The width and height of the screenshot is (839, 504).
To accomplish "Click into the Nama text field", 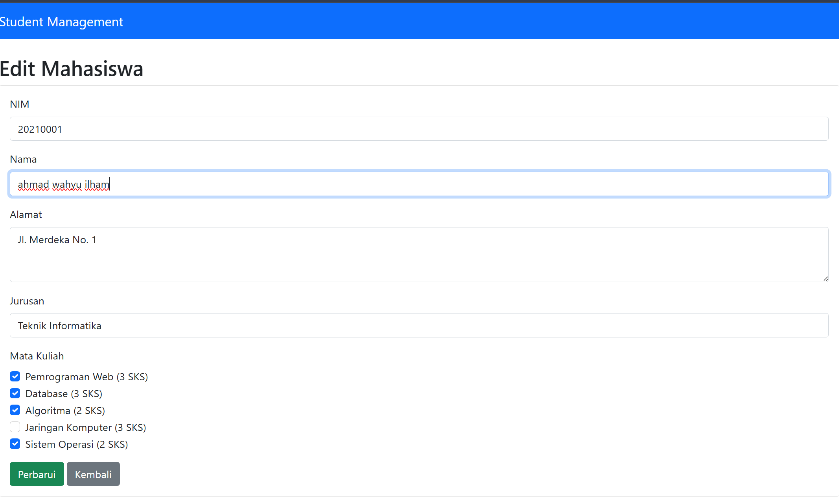I will click(419, 184).
